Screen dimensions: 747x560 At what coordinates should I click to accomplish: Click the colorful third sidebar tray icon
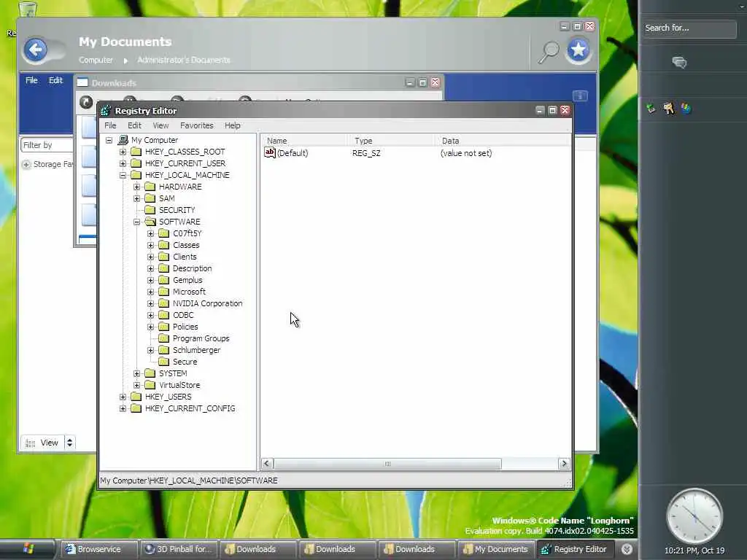pyautogui.click(x=686, y=109)
